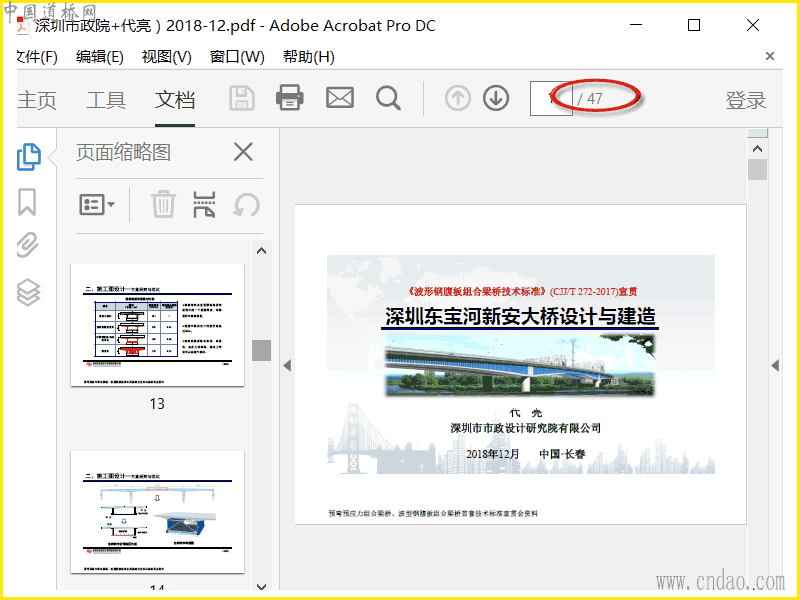
Task: Click the document scrollbar handle
Action: click(x=758, y=170)
